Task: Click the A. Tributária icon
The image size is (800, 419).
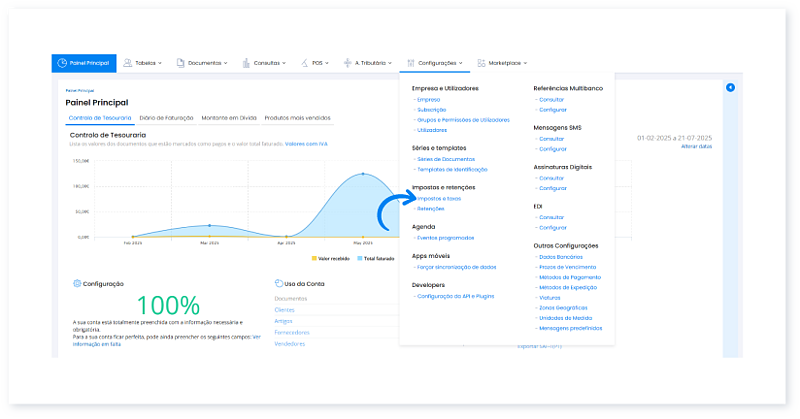Action: [348, 63]
